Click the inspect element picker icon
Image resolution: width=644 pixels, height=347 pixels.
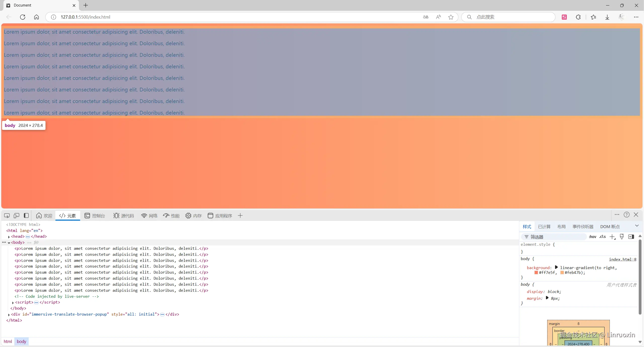point(7,216)
